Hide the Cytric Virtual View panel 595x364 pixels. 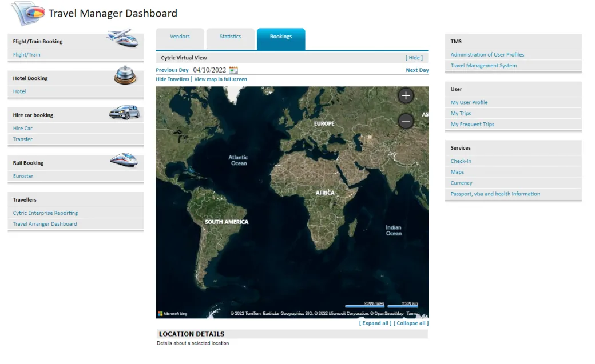click(414, 58)
